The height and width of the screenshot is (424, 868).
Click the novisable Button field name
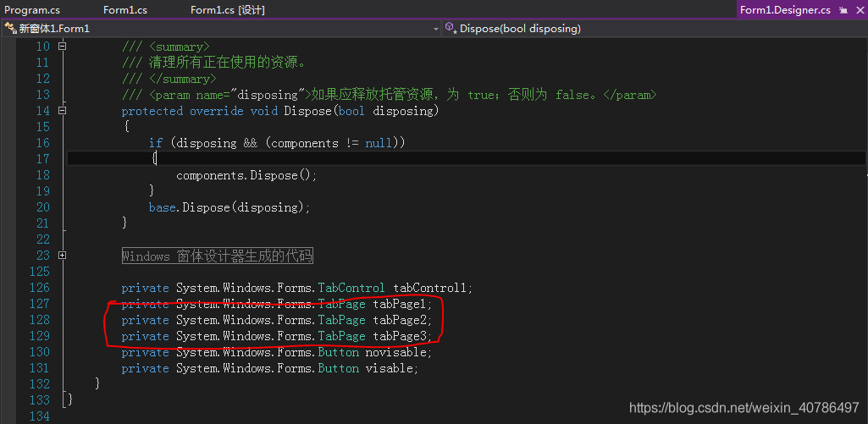click(398, 352)
